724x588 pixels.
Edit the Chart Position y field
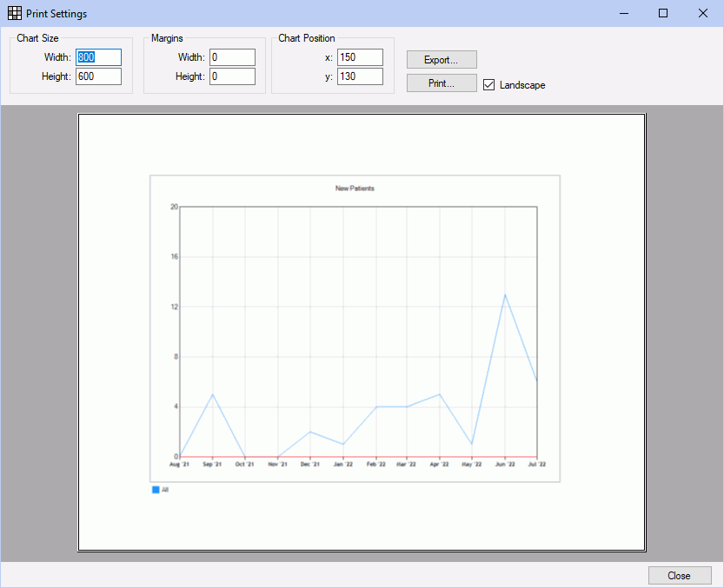coord(360,76)
